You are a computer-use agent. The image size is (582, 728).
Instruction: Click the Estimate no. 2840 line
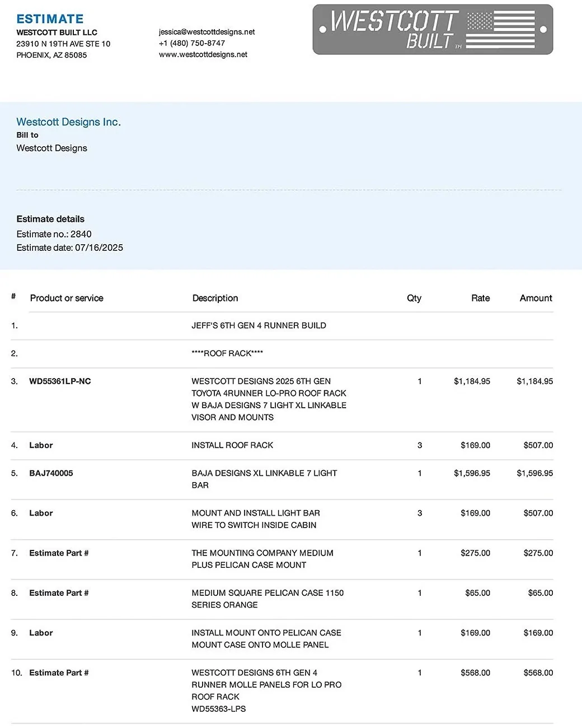tap(54, 234)
